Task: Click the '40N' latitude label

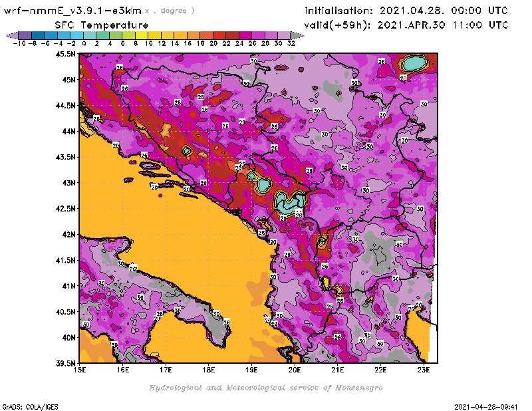Action: [x=68, y=338]
